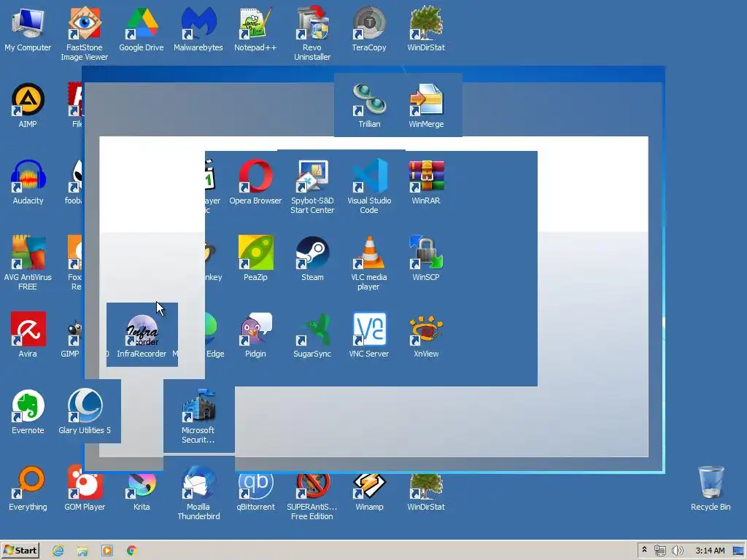747x560 pixels.
Task: Click the Mozilla Thunderbird icon
Action: point(198,493)
